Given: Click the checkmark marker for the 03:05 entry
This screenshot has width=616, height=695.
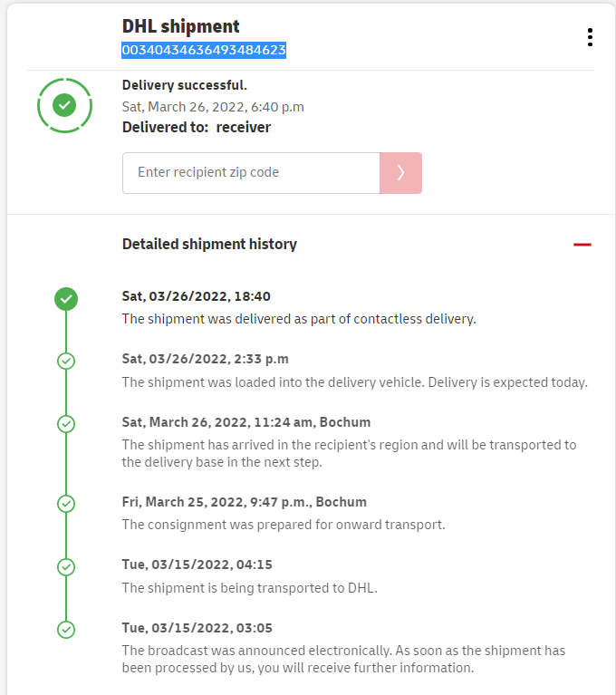Looking at the screenshot, I should (x=66, y=629).
